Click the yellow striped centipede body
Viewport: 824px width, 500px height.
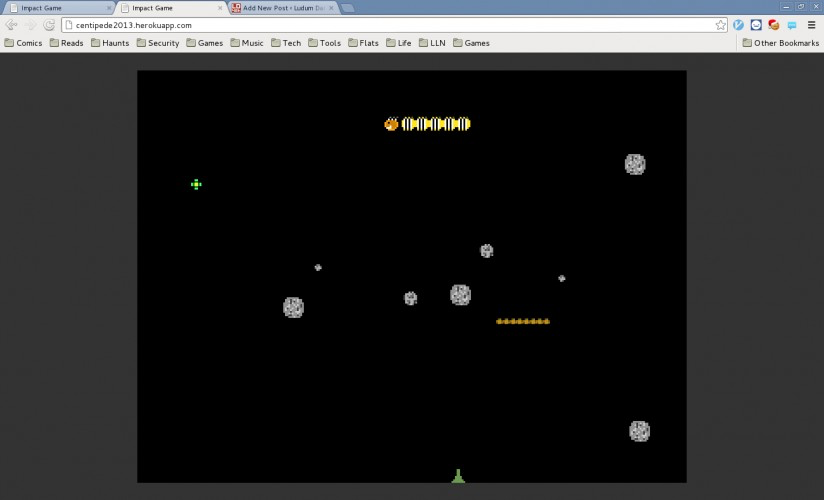[x=436, y=124]
